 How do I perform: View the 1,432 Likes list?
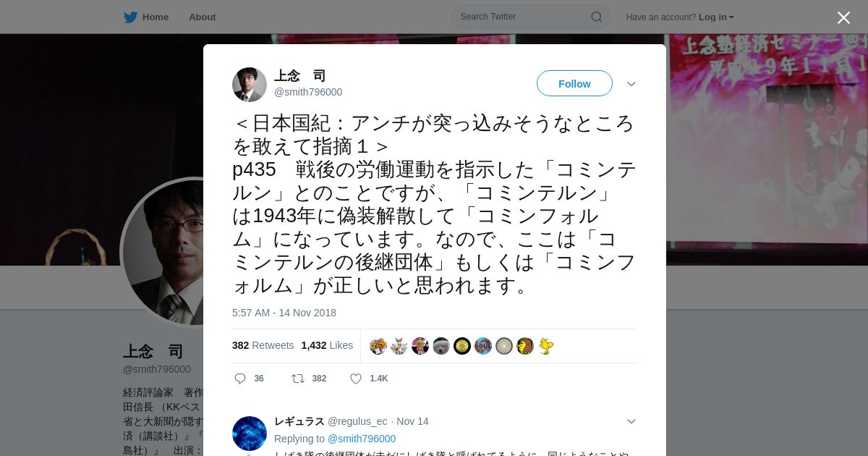coord(327,345)
